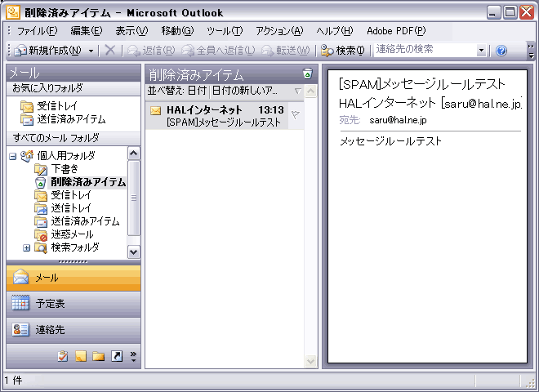Open the Tools (ツール) menu

click(225, 31)
